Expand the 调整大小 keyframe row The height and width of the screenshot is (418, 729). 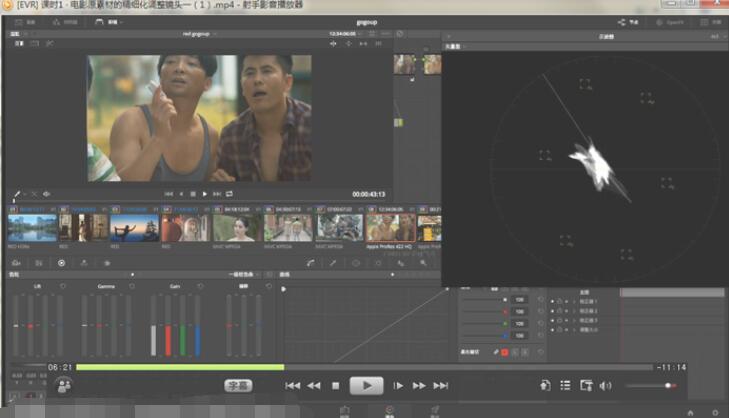click(574, 330)
